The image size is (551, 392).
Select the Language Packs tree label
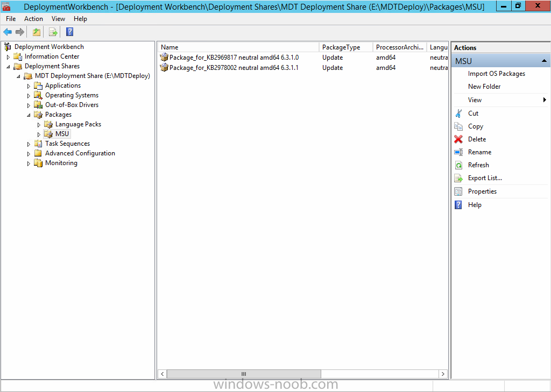pos(78,124)
